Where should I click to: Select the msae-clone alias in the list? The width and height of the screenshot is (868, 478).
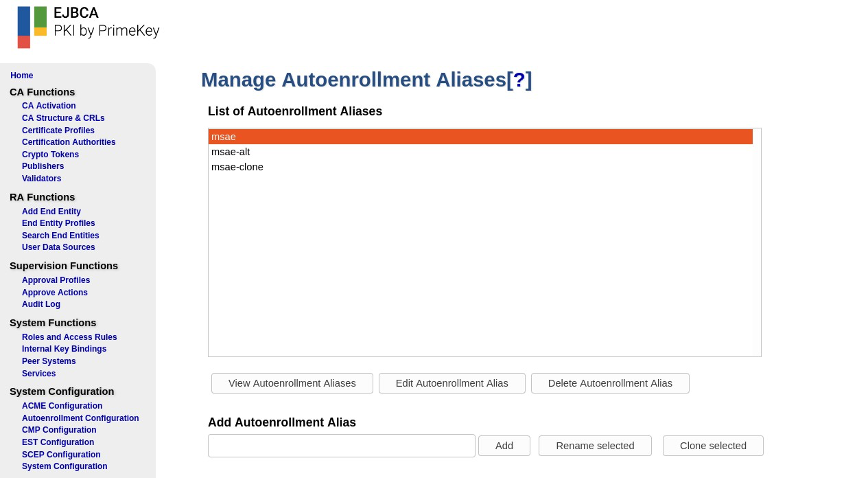pyautogui.click(x=237, y=167)
